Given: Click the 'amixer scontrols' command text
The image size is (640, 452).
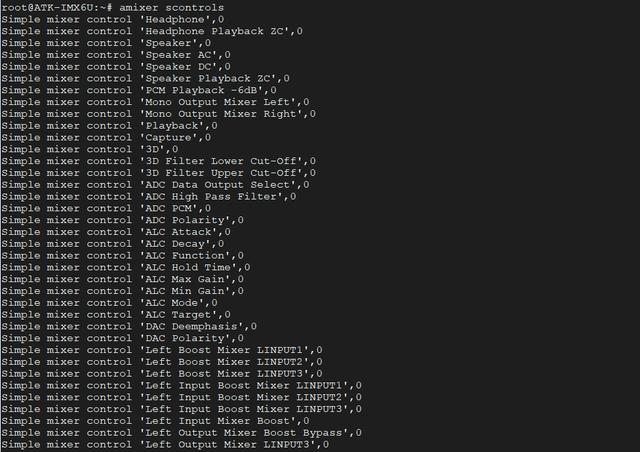Looking at the screenshot, I should tap(171, 8).
